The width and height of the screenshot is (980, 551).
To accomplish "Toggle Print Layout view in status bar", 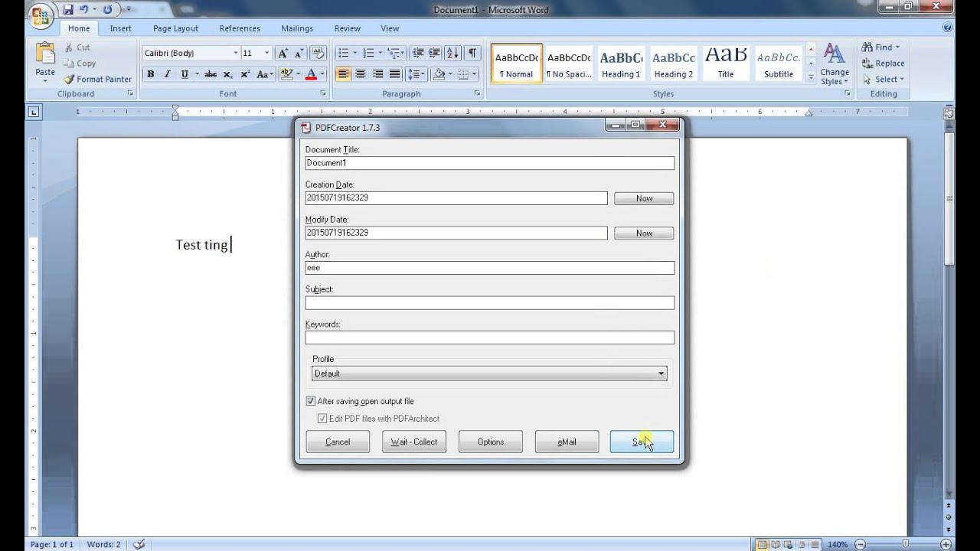I will tap(762, 544).
